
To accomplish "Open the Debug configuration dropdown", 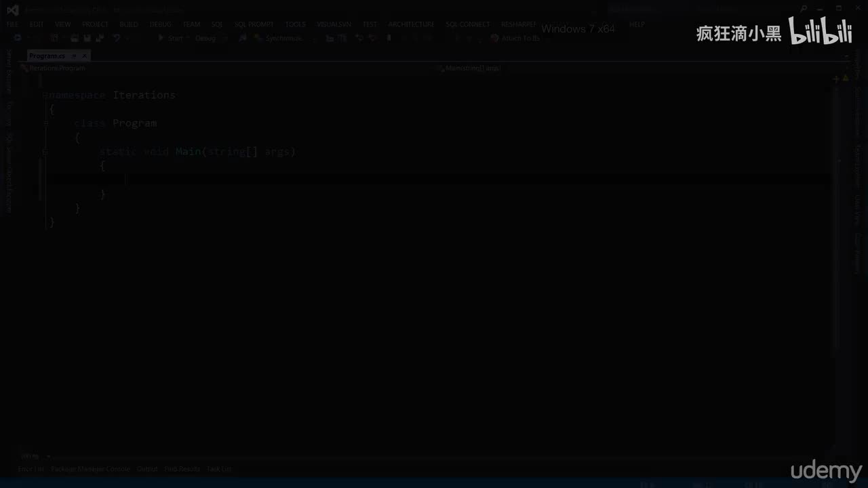I will [210, 39].
